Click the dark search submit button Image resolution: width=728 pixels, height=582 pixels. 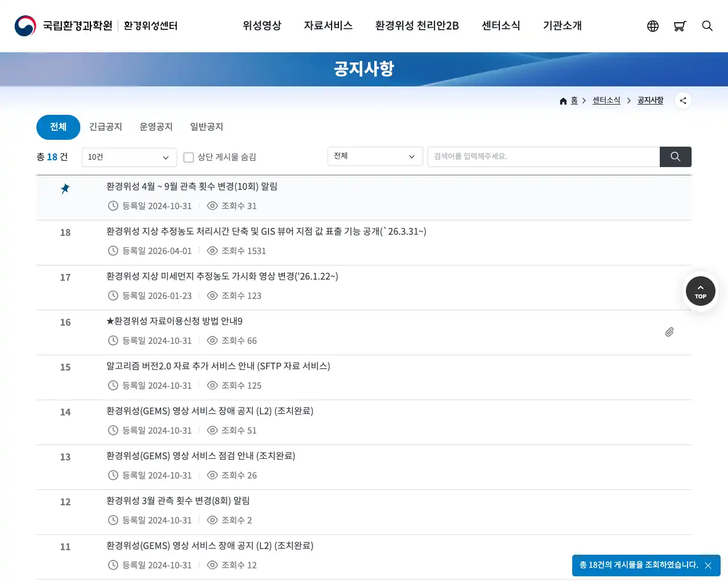click(676, 157)
